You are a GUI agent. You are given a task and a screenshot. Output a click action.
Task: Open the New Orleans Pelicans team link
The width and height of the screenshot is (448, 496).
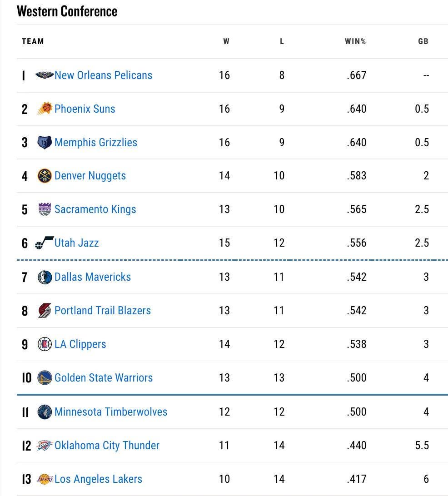[x=103, y=75]
